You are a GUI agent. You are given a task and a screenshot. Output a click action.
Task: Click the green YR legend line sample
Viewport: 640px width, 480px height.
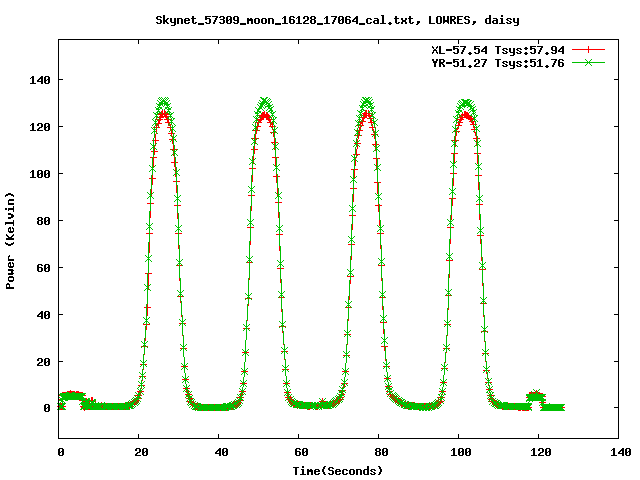[x=588, y=62]
